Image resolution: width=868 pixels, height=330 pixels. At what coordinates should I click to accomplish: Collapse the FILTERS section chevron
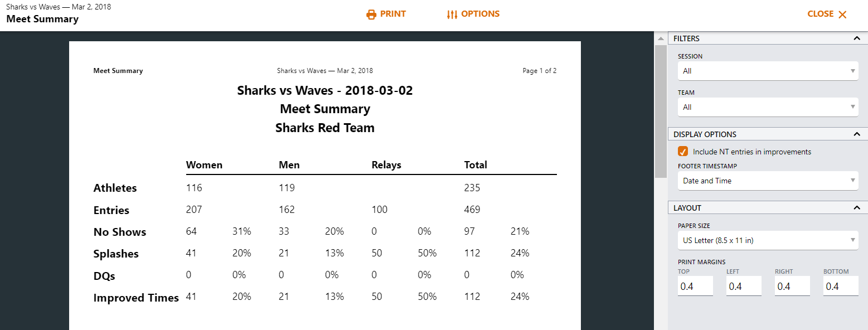857,38
